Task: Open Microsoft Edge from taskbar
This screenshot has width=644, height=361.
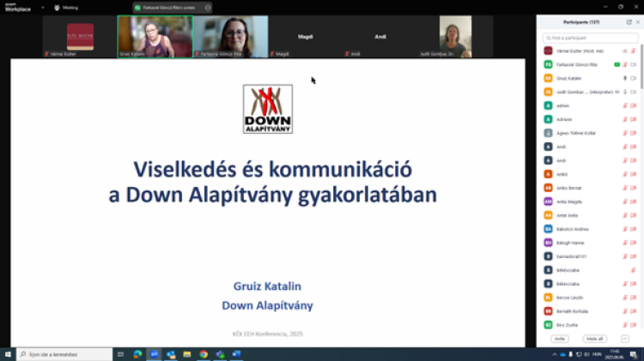Action: click(137, 354)
